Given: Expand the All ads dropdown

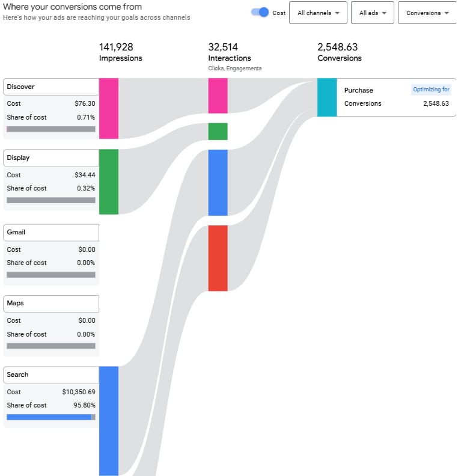Looking at the screenshot, I should click(373, 13).
